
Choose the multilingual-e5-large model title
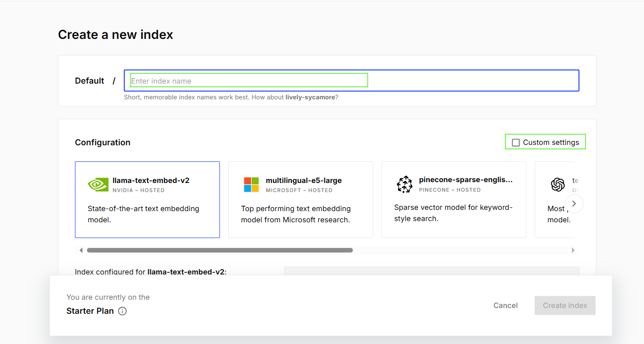pos(304,180)
